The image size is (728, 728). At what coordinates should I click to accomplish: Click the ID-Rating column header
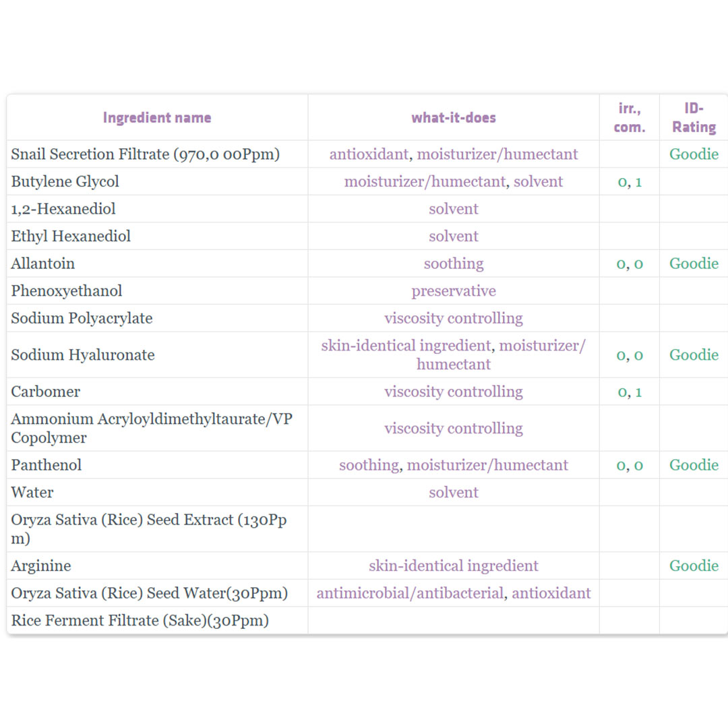point(694,118)
